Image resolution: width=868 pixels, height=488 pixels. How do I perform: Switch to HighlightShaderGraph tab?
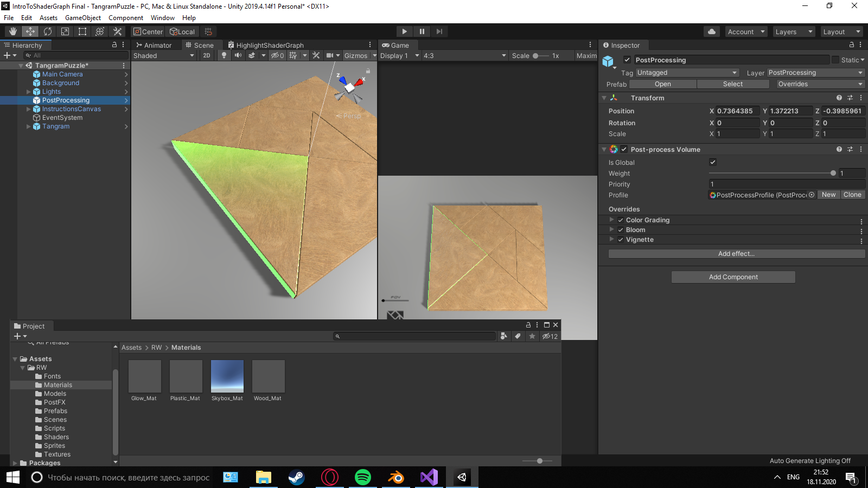[266, 45]
